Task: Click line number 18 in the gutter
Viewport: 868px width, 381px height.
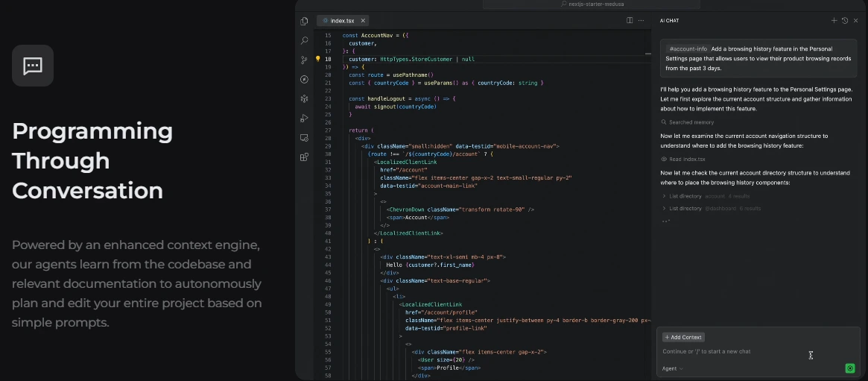Action: coord(329,59)
